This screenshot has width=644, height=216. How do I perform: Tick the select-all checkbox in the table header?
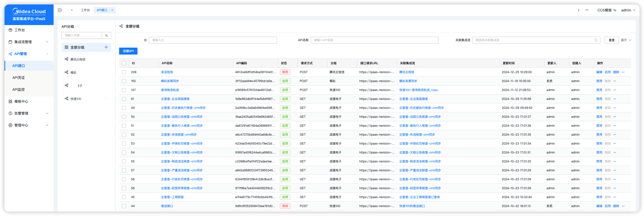pos(124,63)
